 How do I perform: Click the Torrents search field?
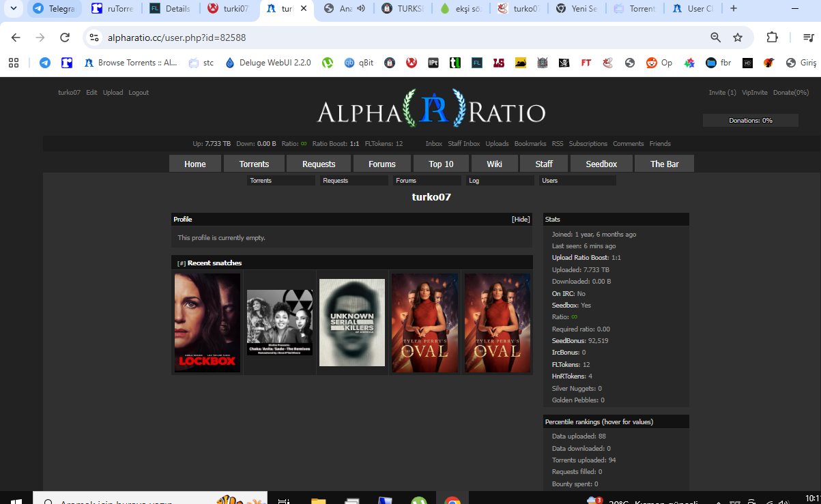pyautogui.click(x=281, y=181)
